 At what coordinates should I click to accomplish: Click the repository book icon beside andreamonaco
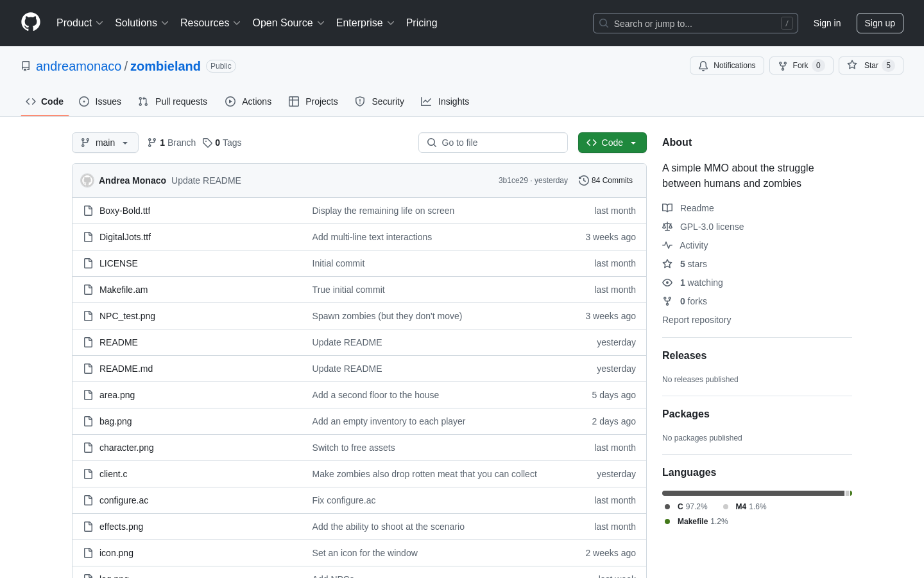click(x=26, y=66)
